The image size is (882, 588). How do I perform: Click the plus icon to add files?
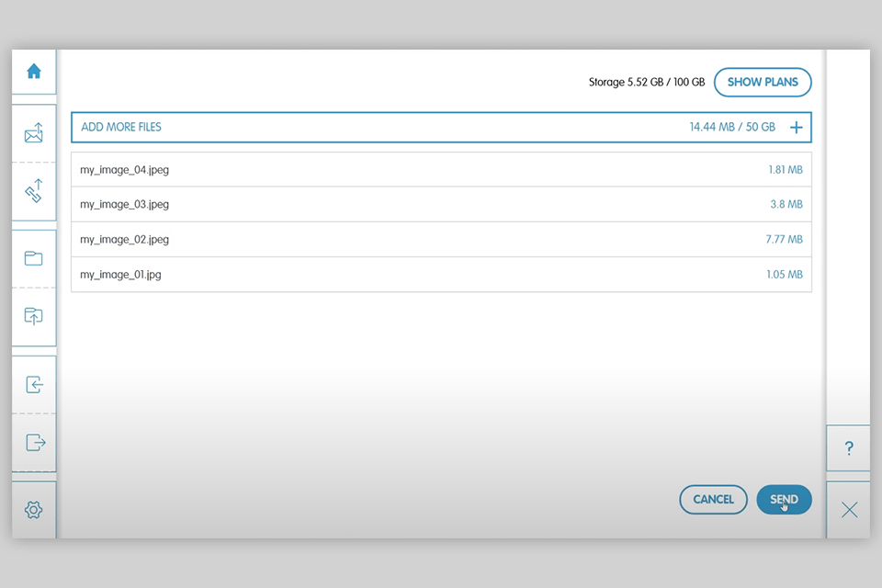[796, 128]
